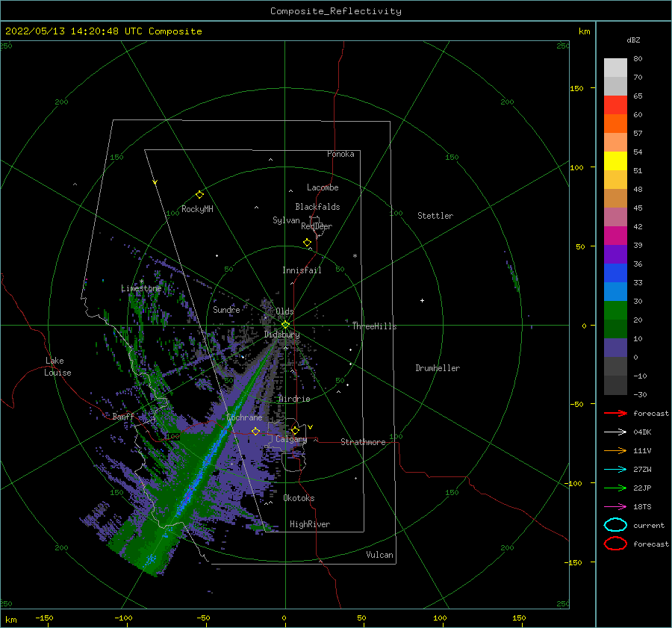Click the Calgary city label
The height and width of the screenshot is (628, 672).
click(291, 439)
